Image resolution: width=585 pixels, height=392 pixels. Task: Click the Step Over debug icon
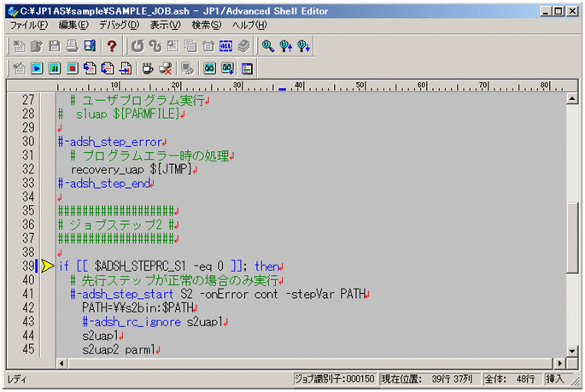[108, 68]
